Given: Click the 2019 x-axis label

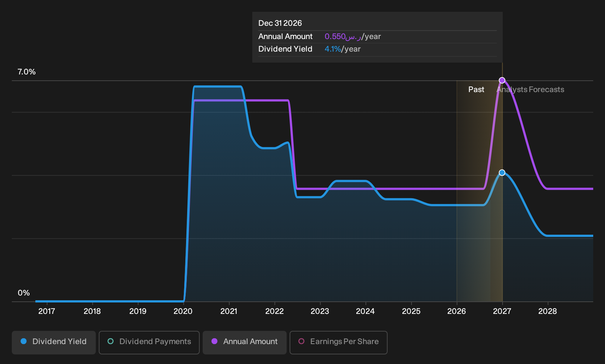Looking at the screenshot, I should tap(138, 311).
